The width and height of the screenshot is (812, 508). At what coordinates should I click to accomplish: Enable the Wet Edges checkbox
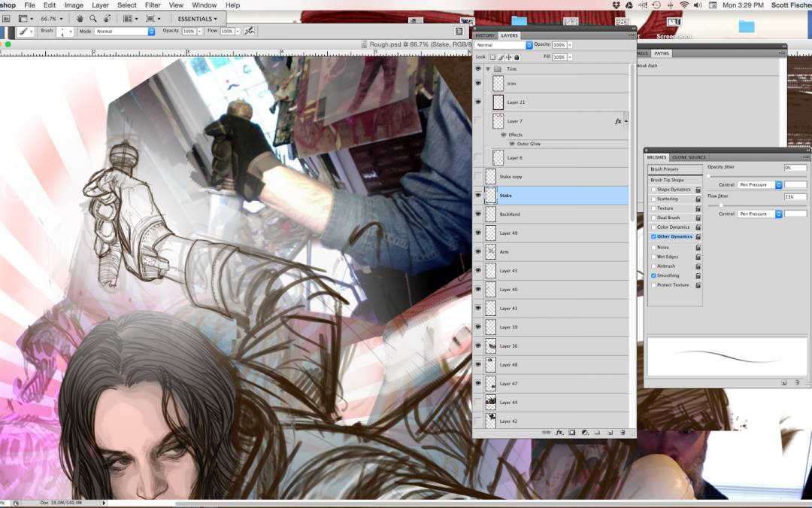point(653,257)
